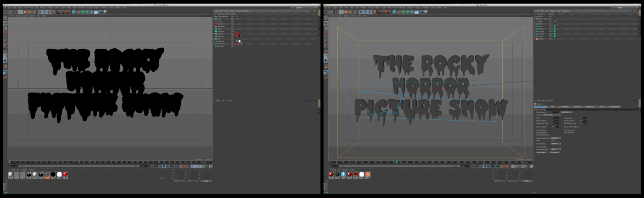This screenshot has height=198, width=644.
Task: Switch to the Dynamics tab
Action: [577, 106]
